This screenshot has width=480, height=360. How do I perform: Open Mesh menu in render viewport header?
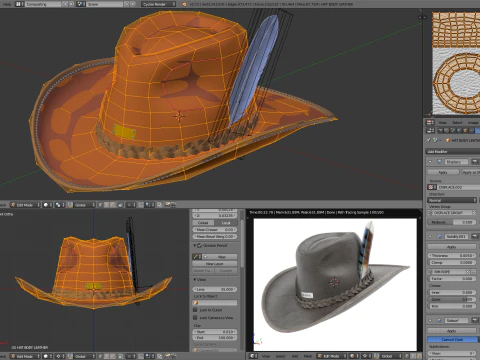click(307, 356)
